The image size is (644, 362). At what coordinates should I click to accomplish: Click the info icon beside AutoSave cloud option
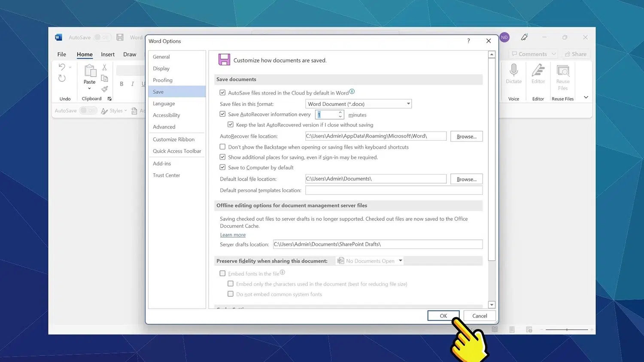coord(352,91)
